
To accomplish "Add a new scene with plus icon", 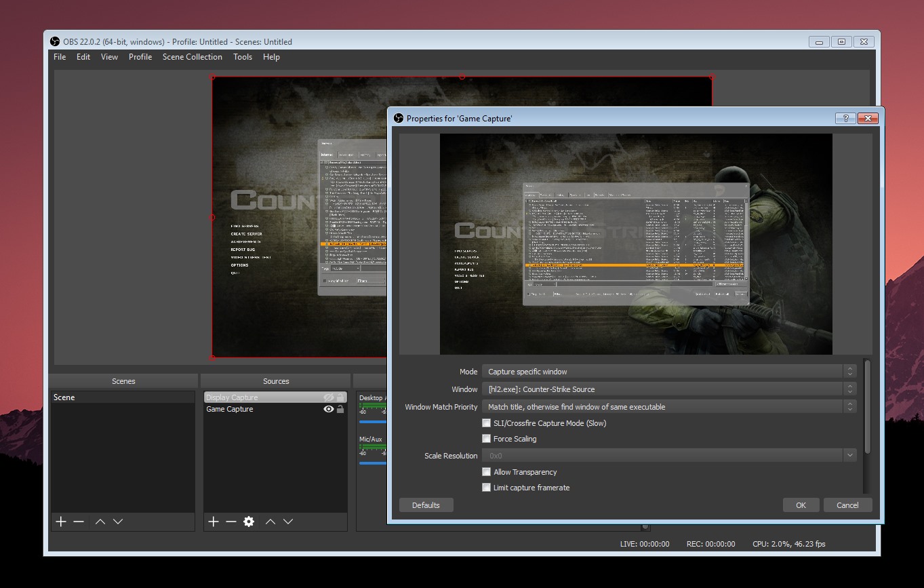I will coord(61,522).
